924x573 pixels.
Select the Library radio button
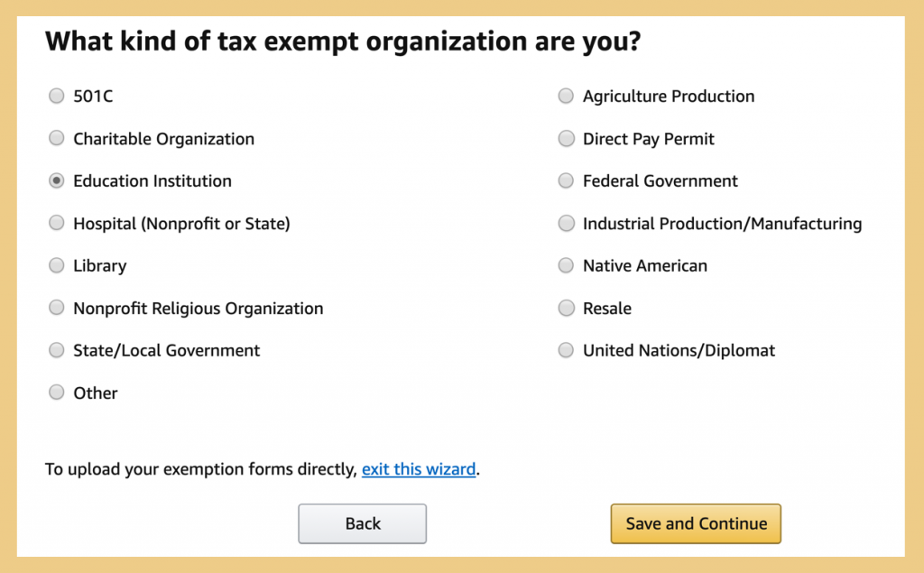pyautogui.click(x=57, y=266)
